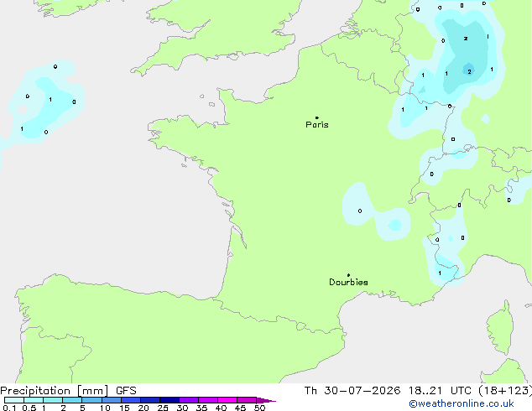Click the arrow tip at the legend's end
The width and height of the screenshot is (532, 411).
266,400
